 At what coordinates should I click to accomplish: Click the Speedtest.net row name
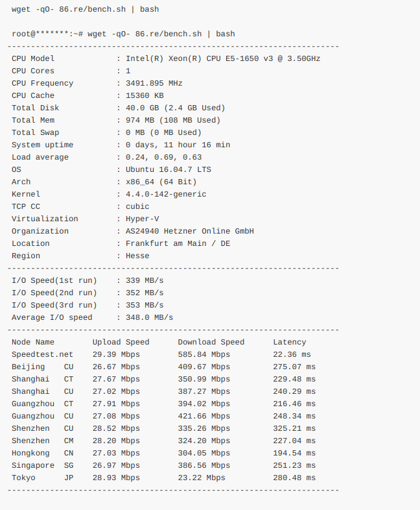click(42, 354)
